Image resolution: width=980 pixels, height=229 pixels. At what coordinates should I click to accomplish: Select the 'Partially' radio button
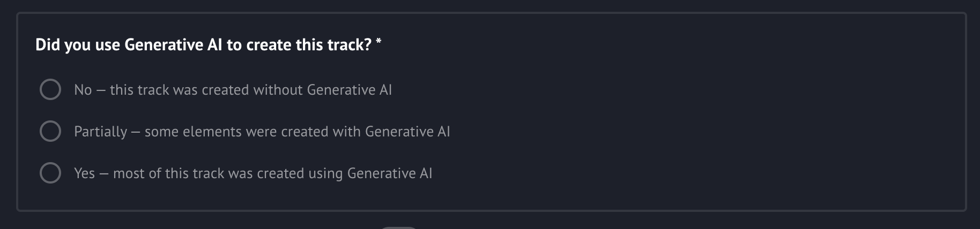coord(50,132)
